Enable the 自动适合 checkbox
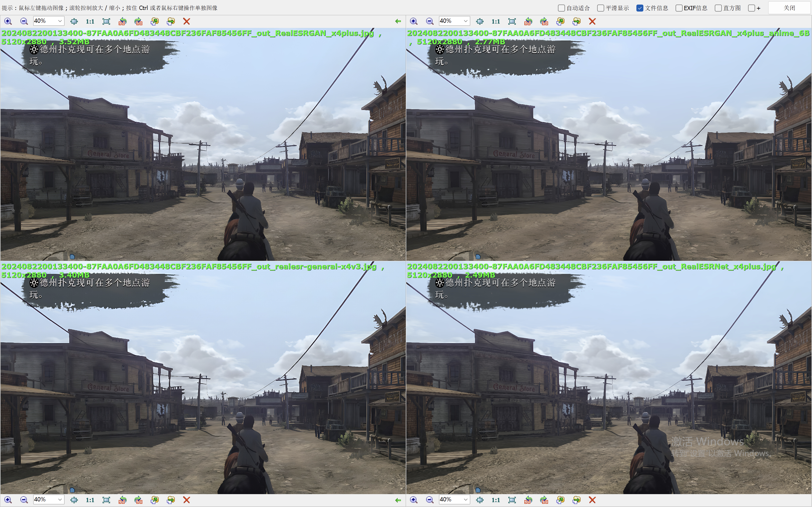 (561, 8)
